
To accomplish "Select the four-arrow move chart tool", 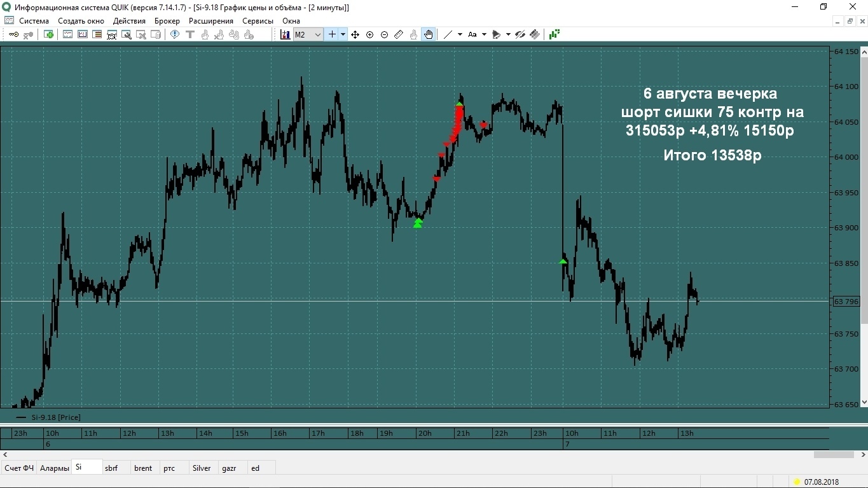I will point(355,34).
